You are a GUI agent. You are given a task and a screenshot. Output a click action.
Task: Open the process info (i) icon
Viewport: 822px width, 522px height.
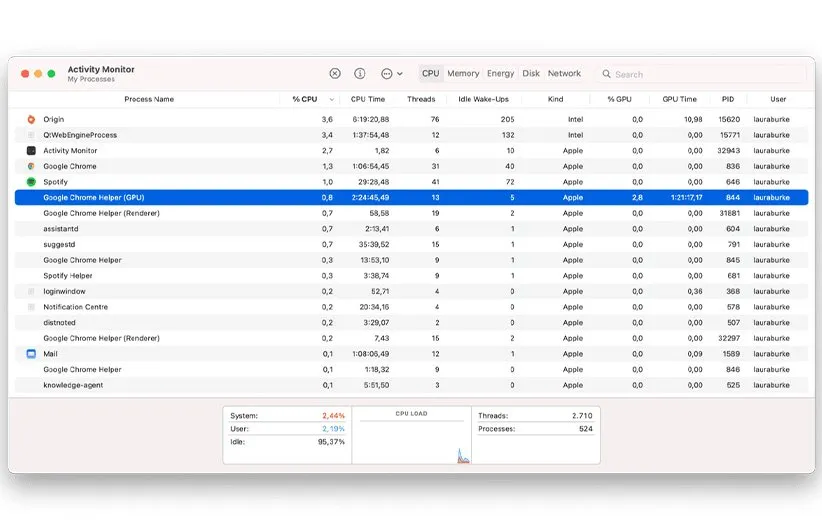pos(360,74)
